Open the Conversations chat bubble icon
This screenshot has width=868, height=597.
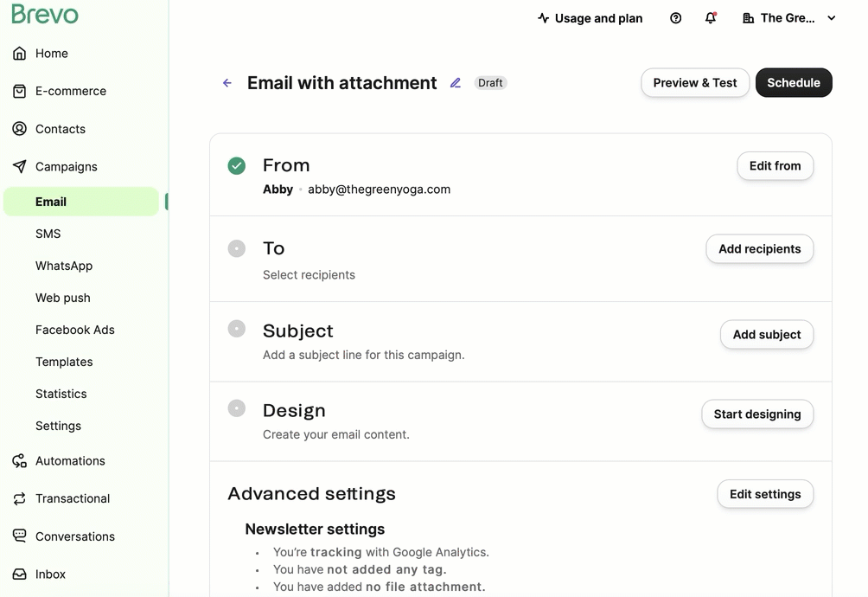tap(18, 536)
